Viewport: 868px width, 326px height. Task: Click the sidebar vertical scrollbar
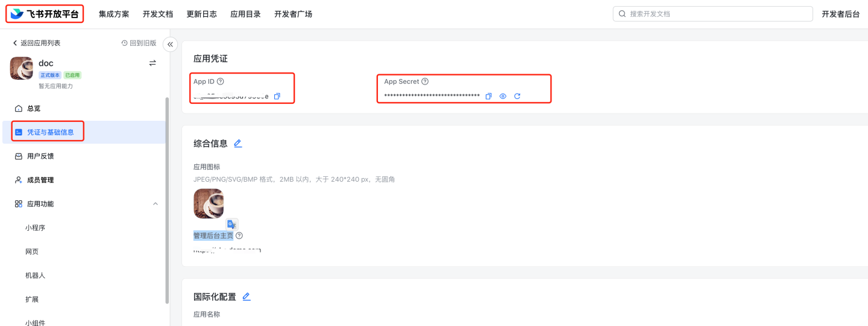click(x=167, y=199)
